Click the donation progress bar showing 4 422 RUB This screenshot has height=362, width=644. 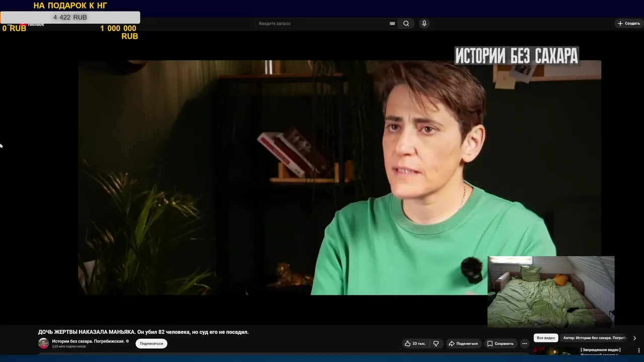click(x=70, y=18)
